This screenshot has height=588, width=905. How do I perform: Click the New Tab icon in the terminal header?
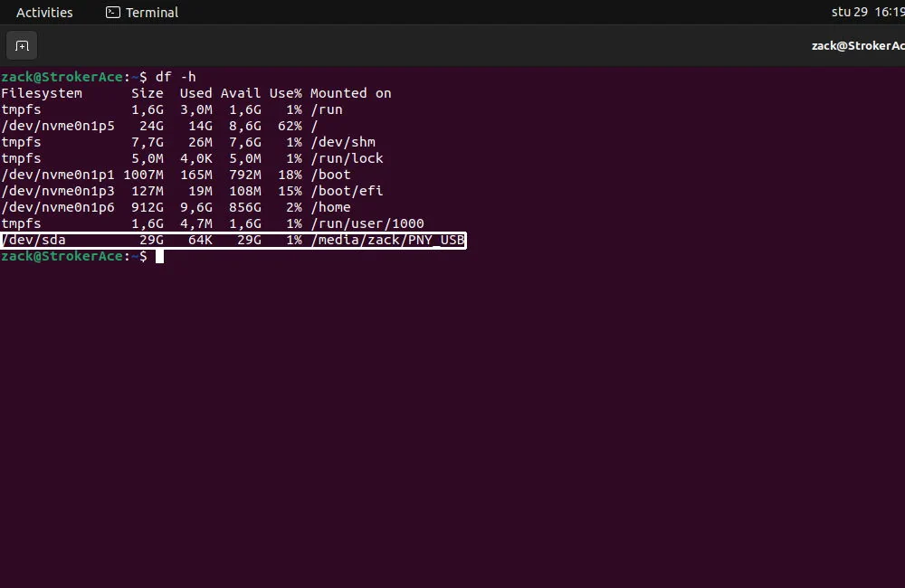21,45
